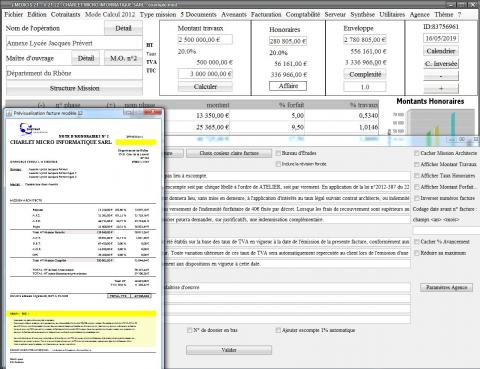Click the operation name field Annexe Lycée Jacques Prévert

(74, 43)
